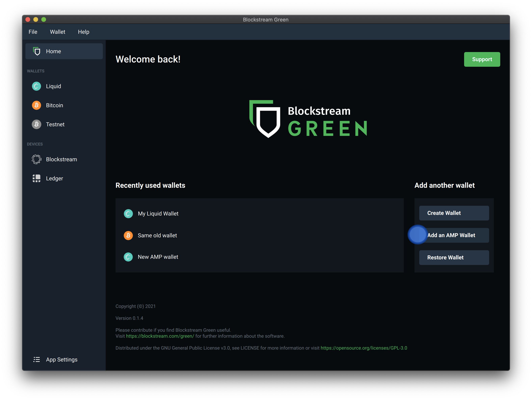The image size is (532, 400).
Task: Close the window with red button
Action: coord(28,19)
